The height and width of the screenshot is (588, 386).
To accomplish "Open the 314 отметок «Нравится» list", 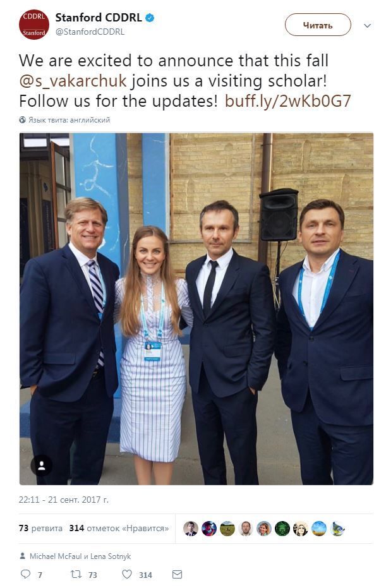I will (x=119, y=528).
